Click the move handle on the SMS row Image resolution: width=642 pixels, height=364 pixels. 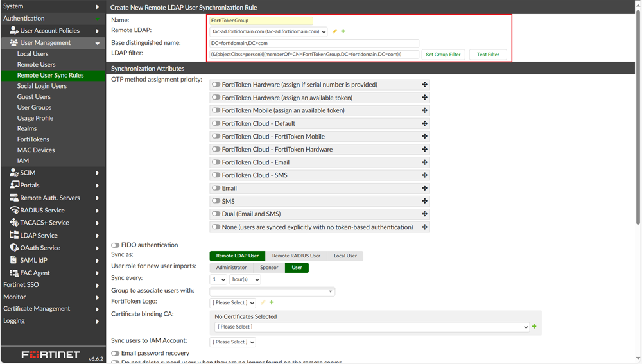(424, 201)
